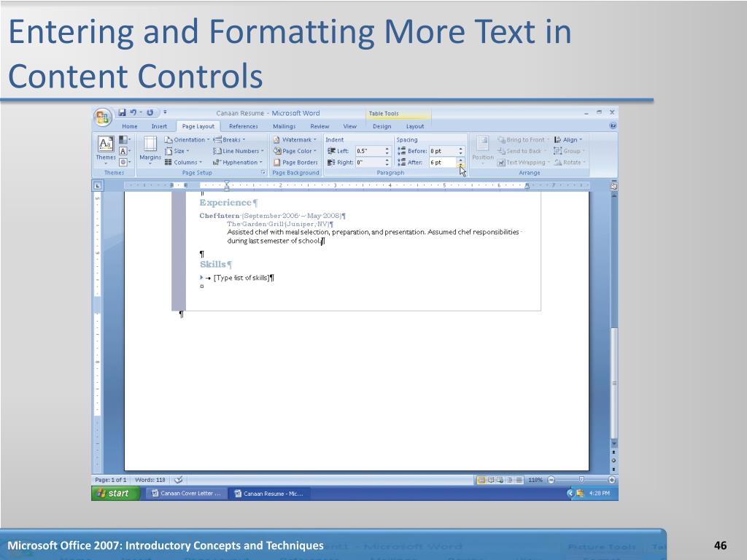Adjust Indent Left spinner arrows
The width and height of the screenshot is (747, 560).
tap(387, 151)
